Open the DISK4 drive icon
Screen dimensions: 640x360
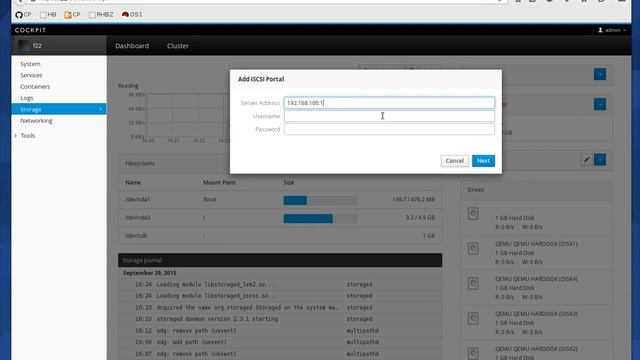click(473, 283)
